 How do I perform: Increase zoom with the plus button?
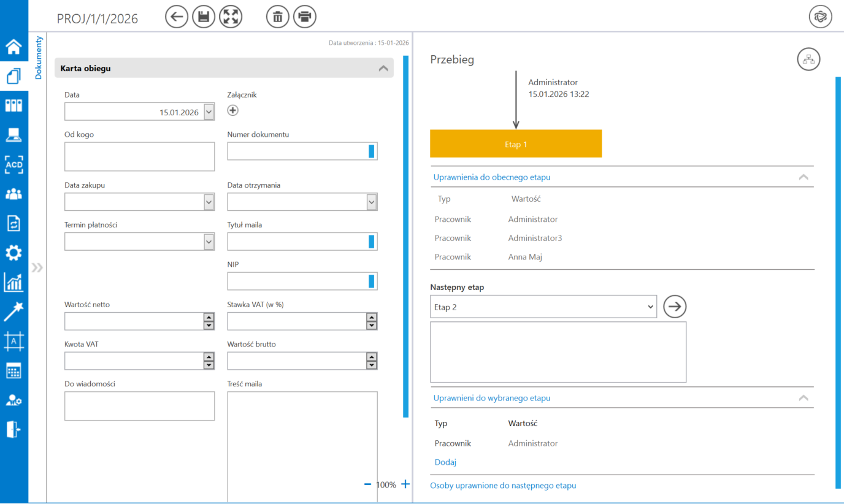coord(405,484)
